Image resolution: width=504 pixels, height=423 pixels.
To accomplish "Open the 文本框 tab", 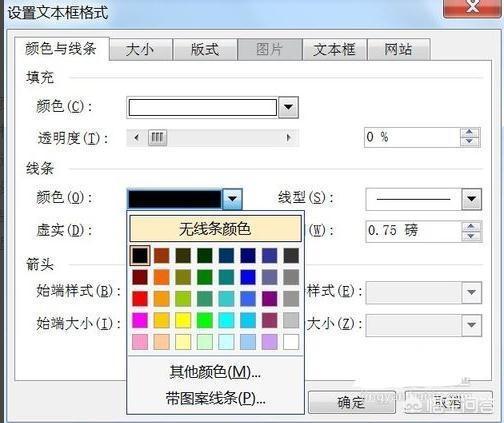I will point(334,49).
